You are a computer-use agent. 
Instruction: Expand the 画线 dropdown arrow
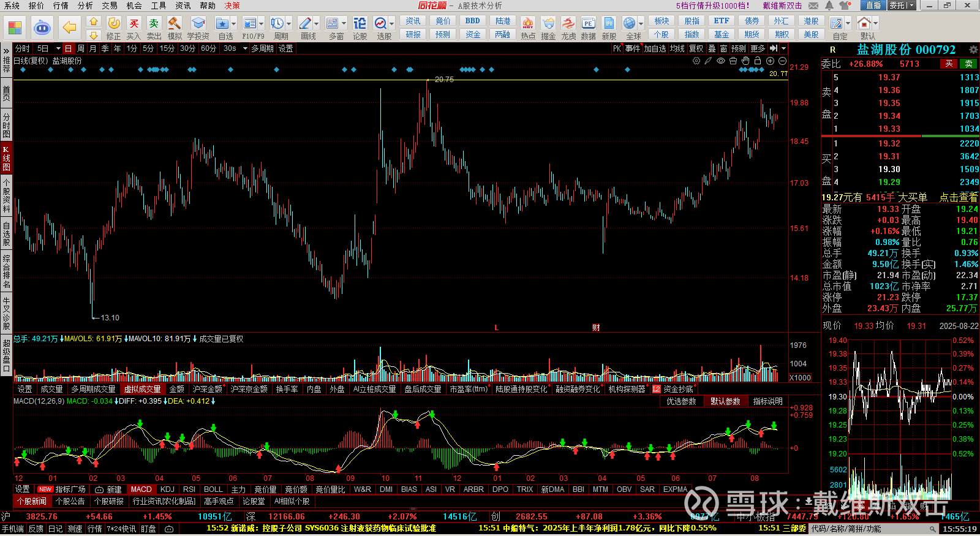317,24
